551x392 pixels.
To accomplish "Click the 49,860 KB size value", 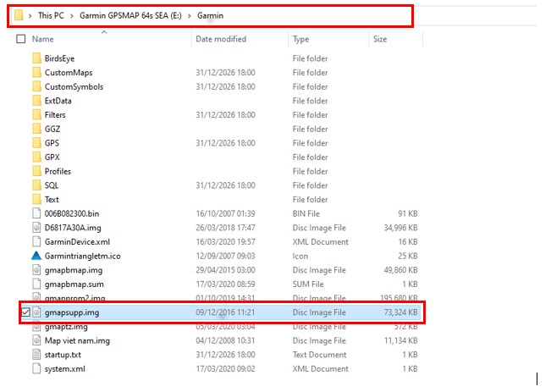I will tap(401, 270).
